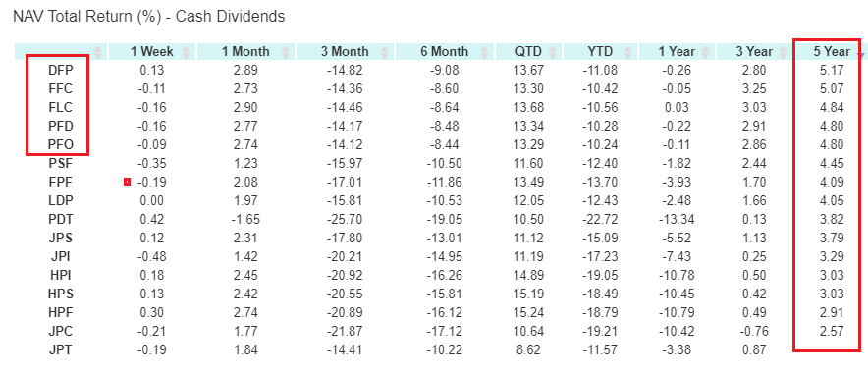This screenshot has height=374, width=868.
Task: Sort by 1 Year returns
Action: pos(705,52)
